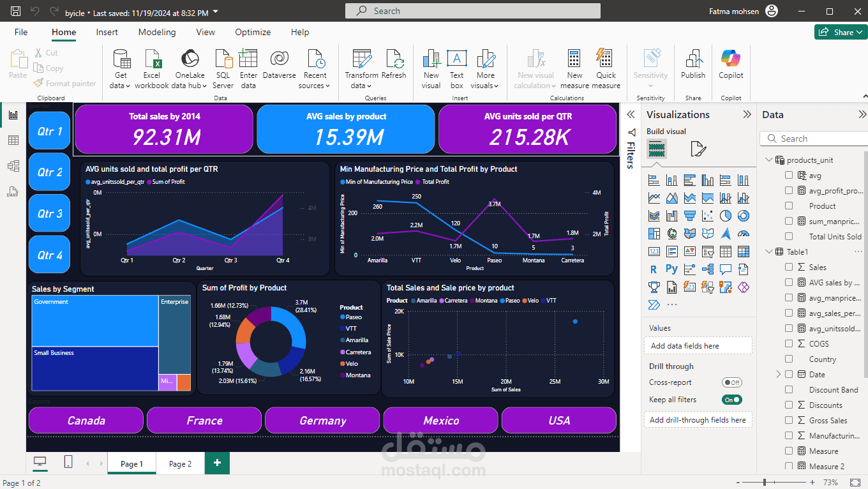The width and height of the screenshot is (868, 489).
Task: Open DAX query view from left sidebar
Action: [x=13, y=191]
